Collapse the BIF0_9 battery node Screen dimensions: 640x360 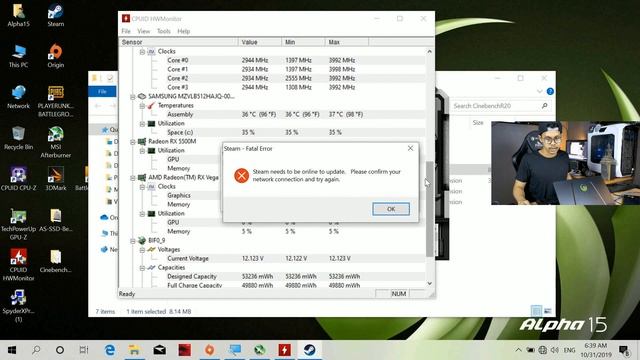pos(133,240)
